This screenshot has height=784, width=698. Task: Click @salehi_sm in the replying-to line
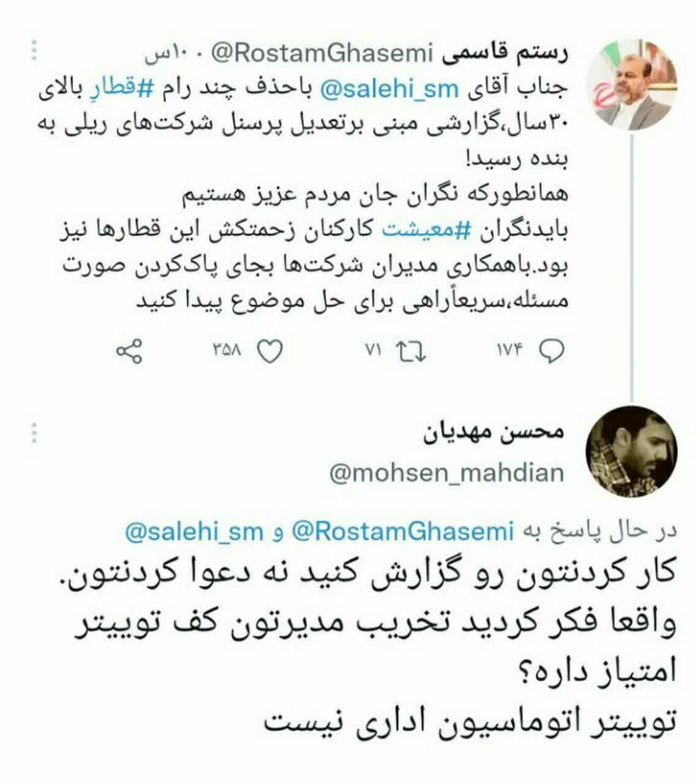coord(194,532)
